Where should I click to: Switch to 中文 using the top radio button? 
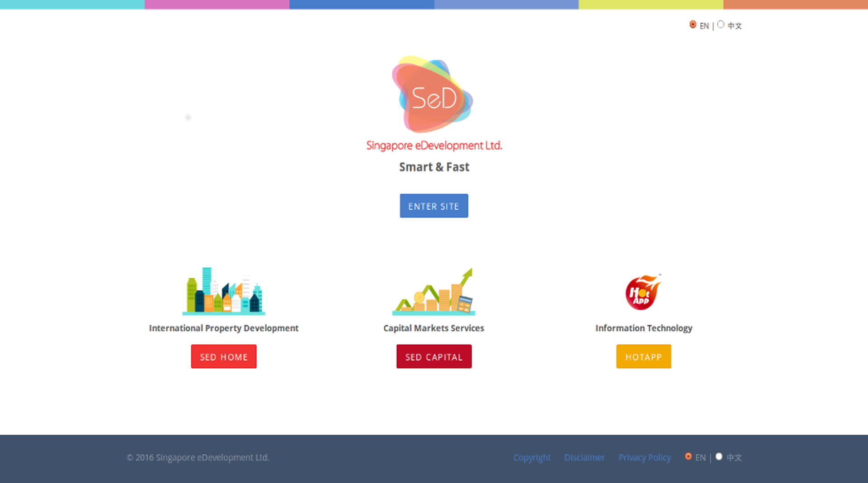(721, 25)
